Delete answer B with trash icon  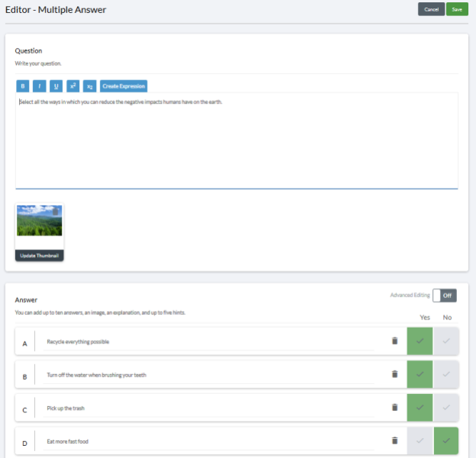394,374
